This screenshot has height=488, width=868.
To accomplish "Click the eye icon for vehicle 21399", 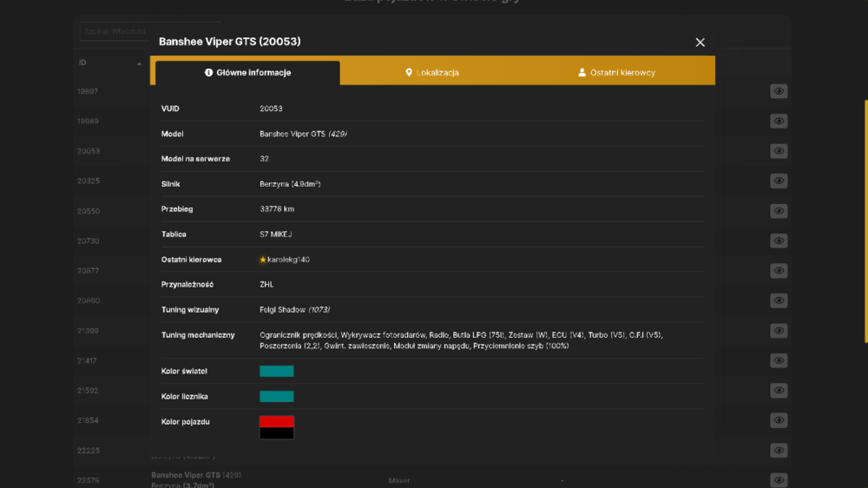I will (x=779, y=331).
